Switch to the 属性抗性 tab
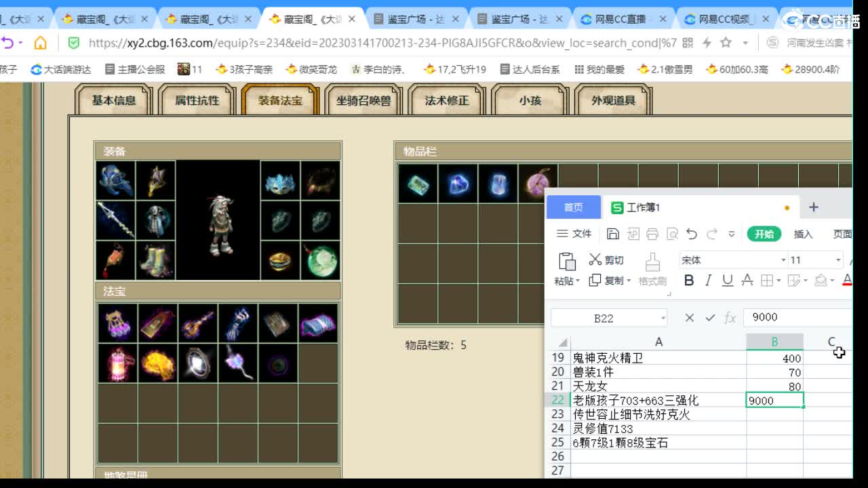 click(197, 100)
